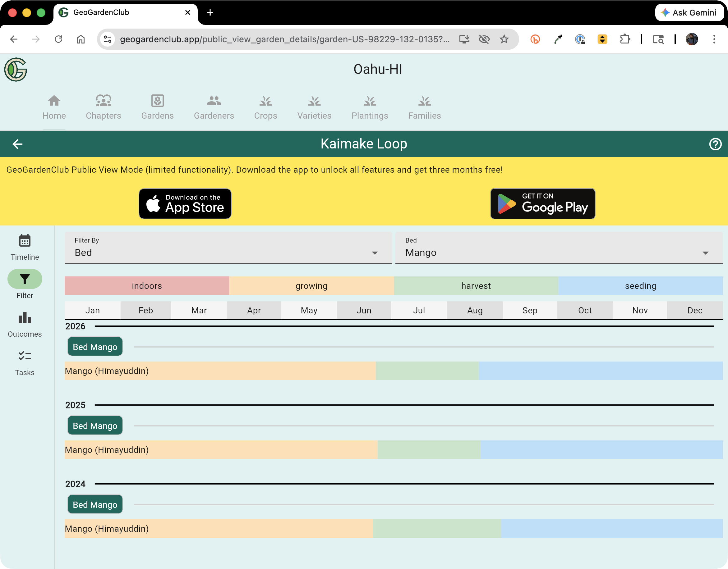Open the Tasks checklist view
The height and width of the screenshot is (569, 728).
[25, 362]
